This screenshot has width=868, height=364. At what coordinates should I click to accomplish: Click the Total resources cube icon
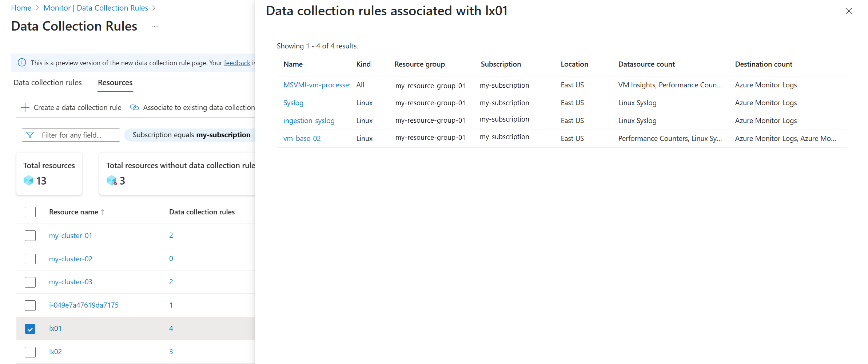click(29, 181)
